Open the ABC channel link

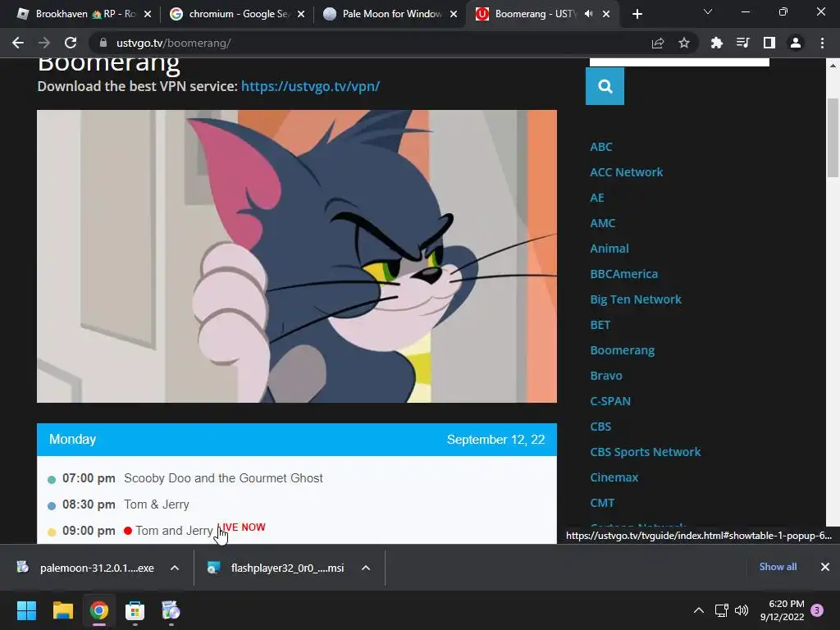[x=601, y=147]
